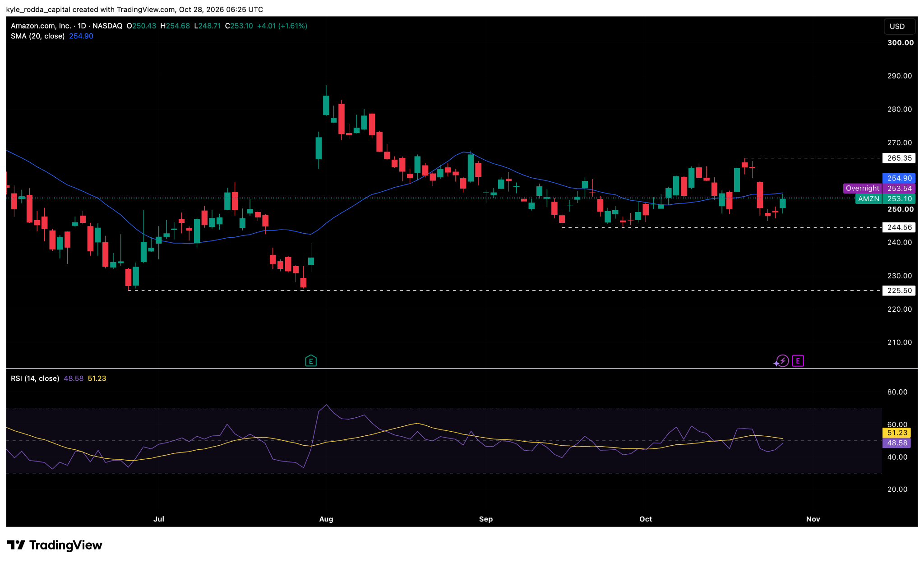
Task: Click the Aug label on the time axis
Action: (326, 519)
